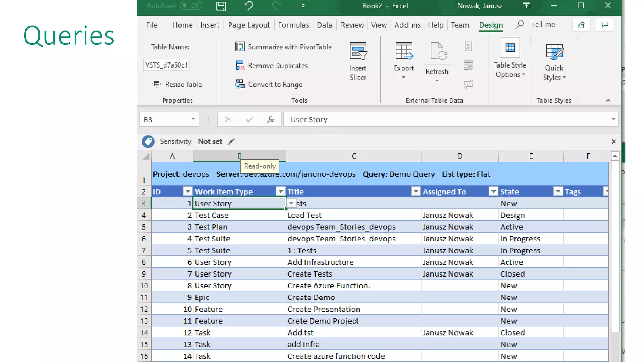644x362 pixels.
Task: Collapse the ribbon with the chevron
Action: 608,101
